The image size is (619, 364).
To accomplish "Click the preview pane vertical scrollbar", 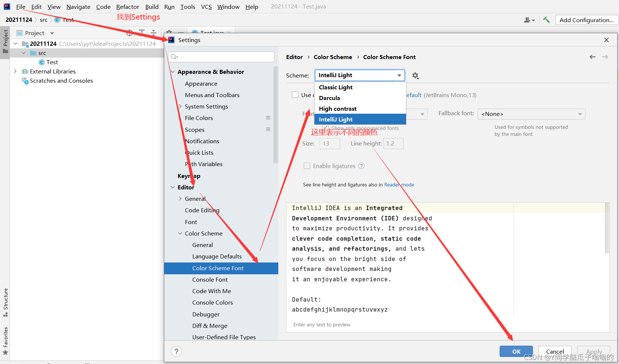I will [x=607, y=228].
